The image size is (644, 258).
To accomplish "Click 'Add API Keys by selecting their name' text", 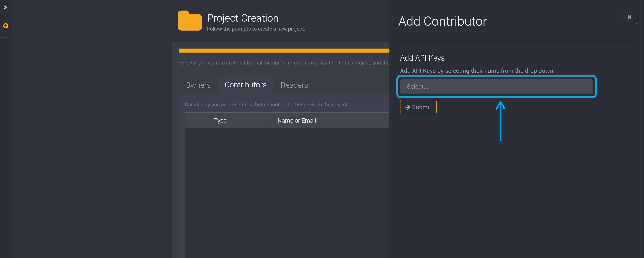I will 477,71.
